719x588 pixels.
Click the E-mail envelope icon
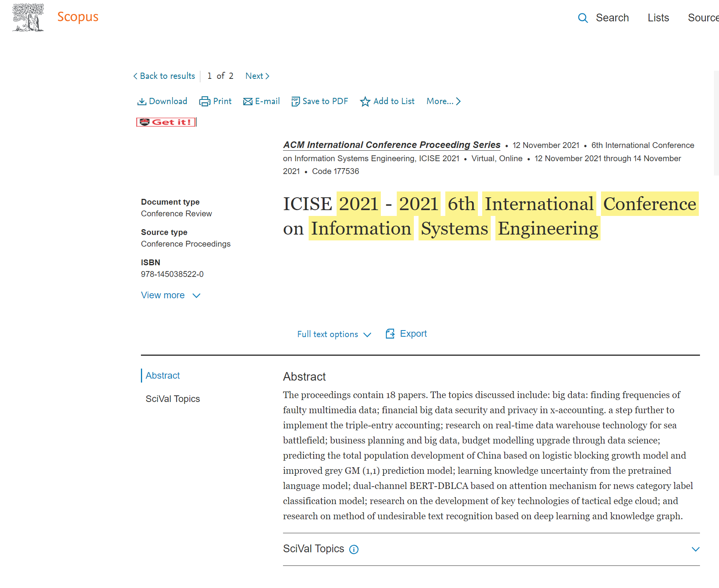[x=248, y=101]
